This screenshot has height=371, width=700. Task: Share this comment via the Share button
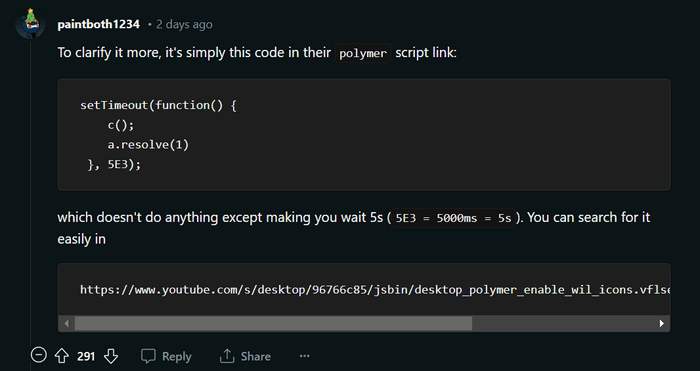[245, 356]
